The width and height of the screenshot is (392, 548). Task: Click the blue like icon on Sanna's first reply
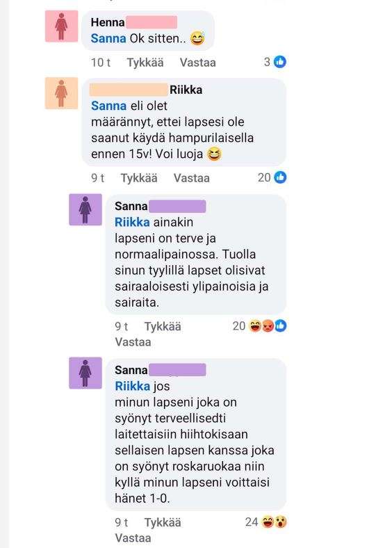(280, 325)
